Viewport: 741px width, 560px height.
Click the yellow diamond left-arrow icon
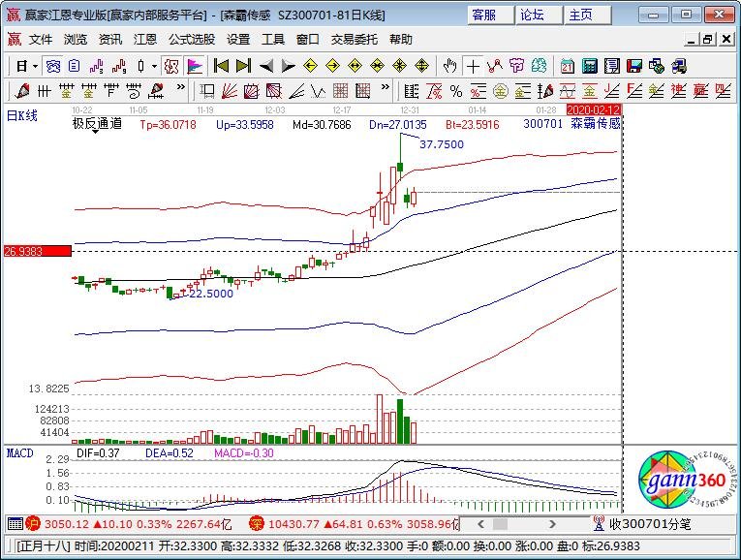pyautogui.click(x=310, y=66)
